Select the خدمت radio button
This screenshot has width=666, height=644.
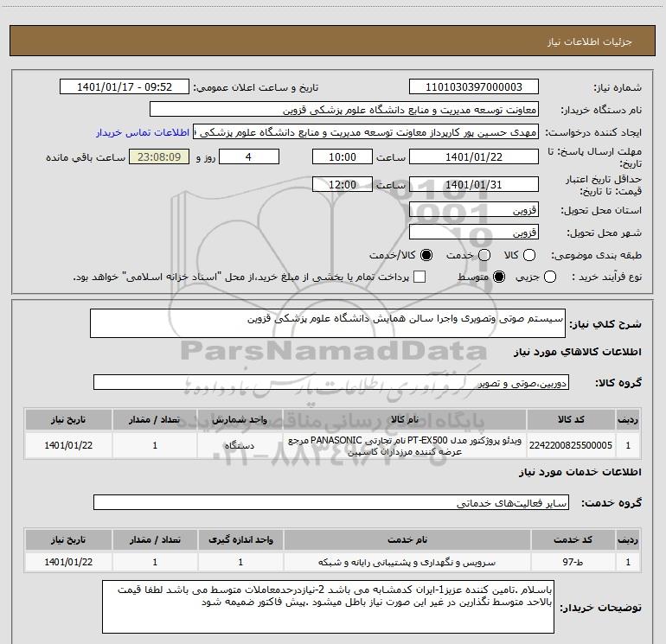[x=484, y=255]
